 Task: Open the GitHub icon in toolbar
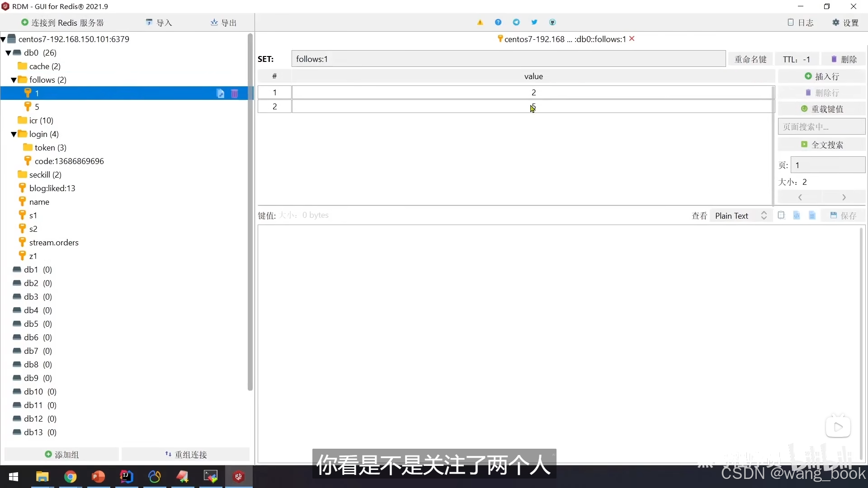click(x=552, y=22)
